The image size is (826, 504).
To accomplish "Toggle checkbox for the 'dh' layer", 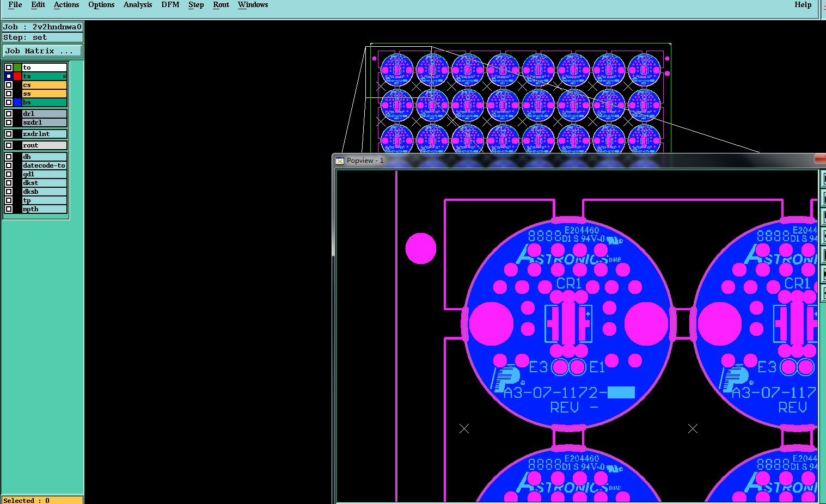I will click(x=9, y=157).
